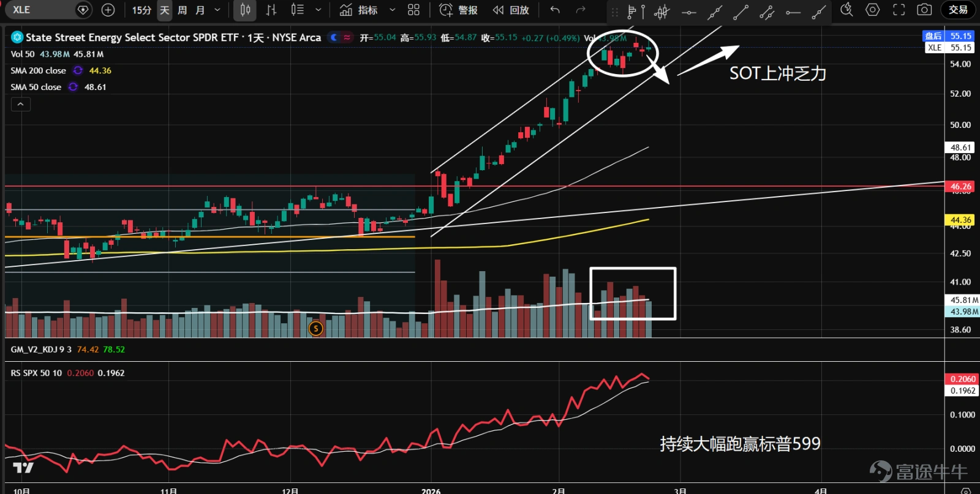Select the SMA 200 close legend
Viewport: 980px width, 494px height.
(x=38, y=70)
